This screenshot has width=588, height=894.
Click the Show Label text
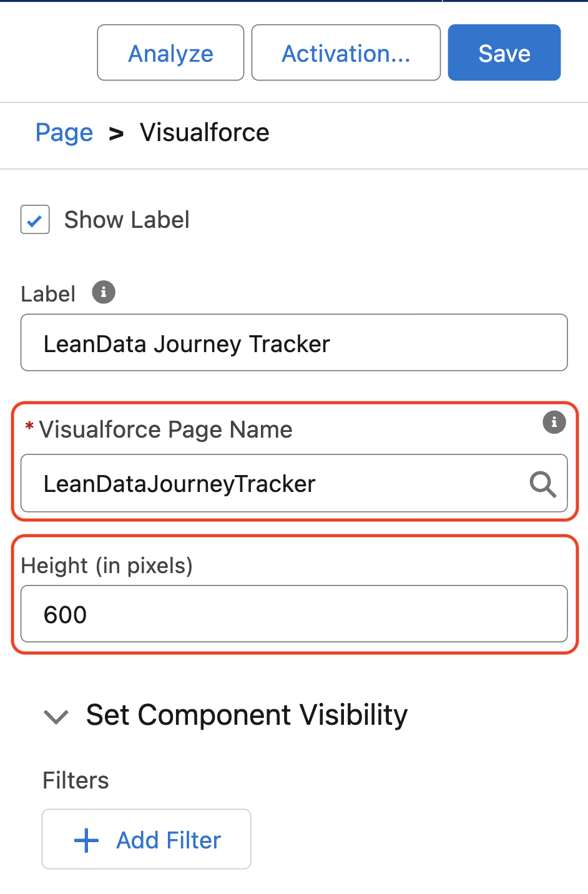[127, 220]
